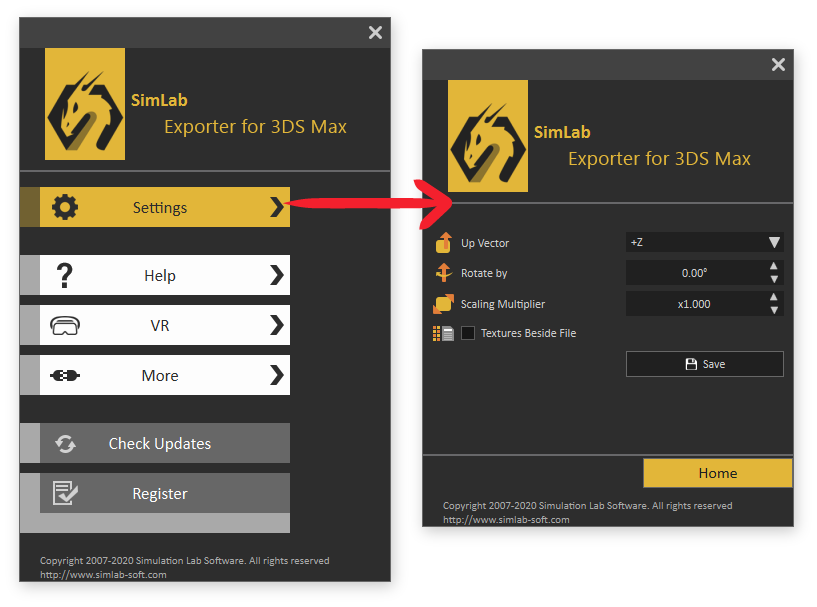Image resolution: width=817 pixels, height=607 pixels.
Task: Increase Rotate by using the up stepper
Action: pos(774,268)
